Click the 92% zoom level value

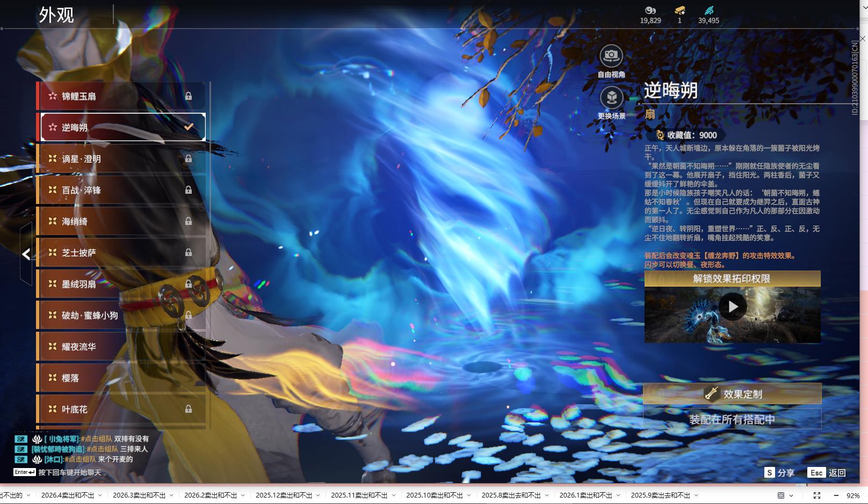coord(853,495)
